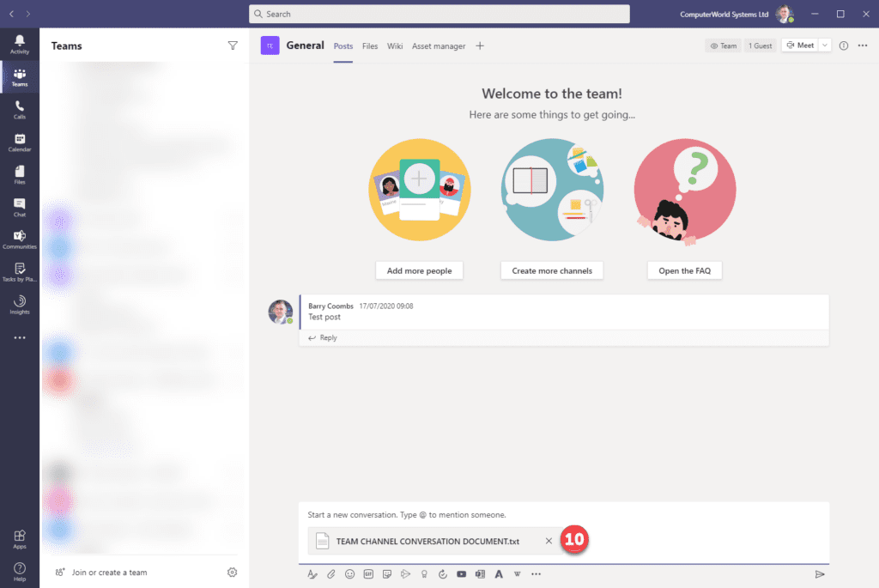This screenshot has width=879, height=588.
Task: Open the Wiki tab
Action: (x=395, y=46)
